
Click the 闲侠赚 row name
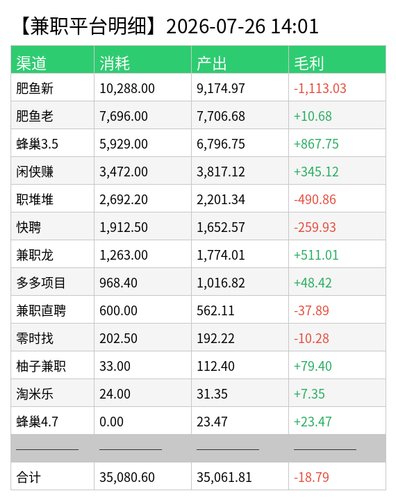(35, 172)
